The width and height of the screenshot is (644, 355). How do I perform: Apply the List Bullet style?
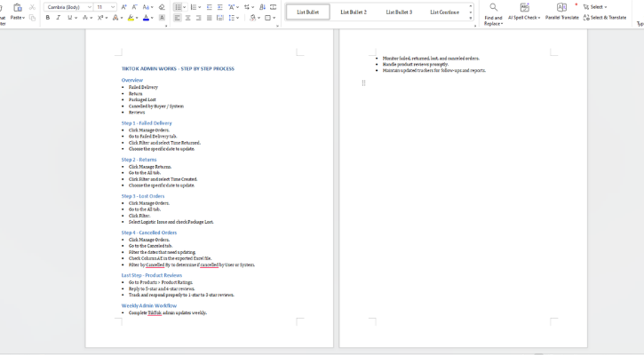(x=307, y=12)
